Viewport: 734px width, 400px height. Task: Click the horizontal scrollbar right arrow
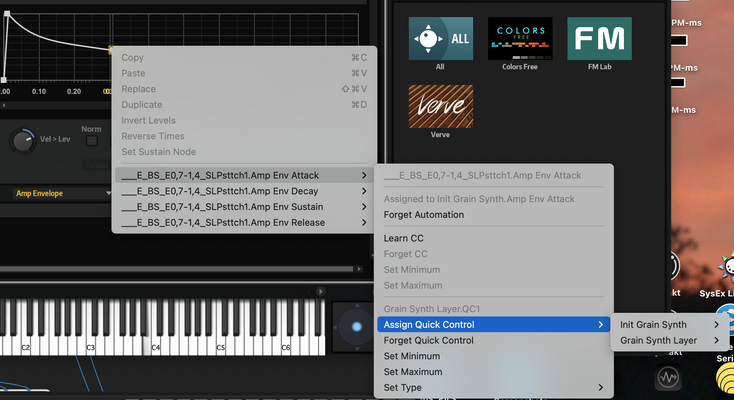pos(359,269)
